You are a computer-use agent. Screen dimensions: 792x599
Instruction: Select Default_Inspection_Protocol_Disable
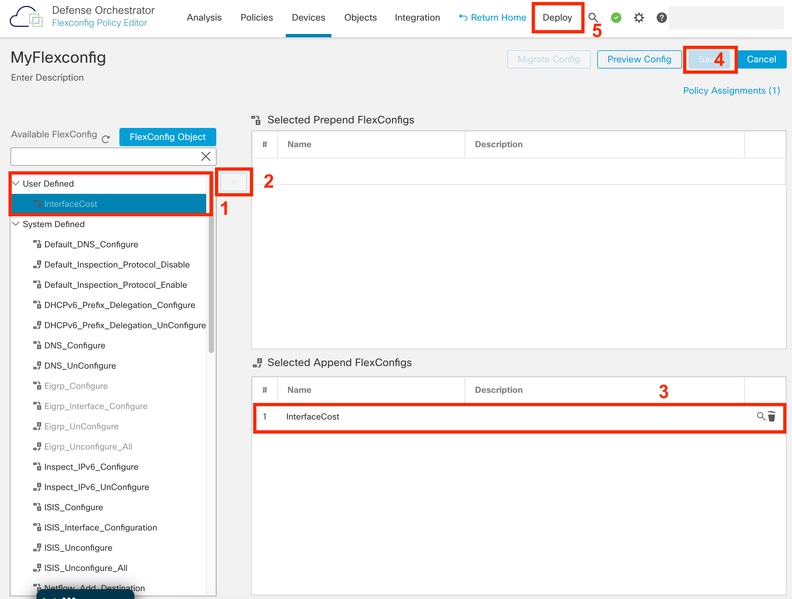pyautogui.click(x=117, y=265)
